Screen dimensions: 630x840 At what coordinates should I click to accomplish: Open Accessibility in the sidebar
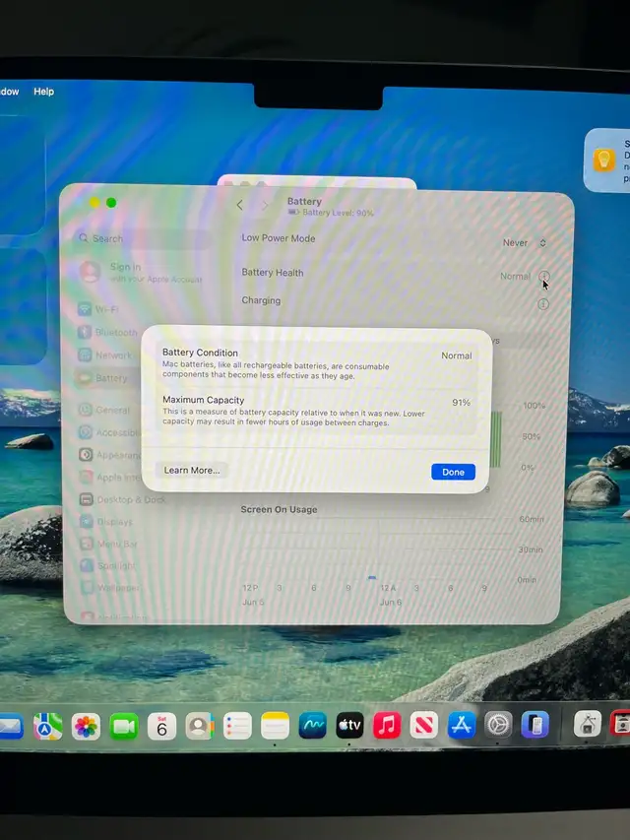pyautogui.click(x=109, y=432)
